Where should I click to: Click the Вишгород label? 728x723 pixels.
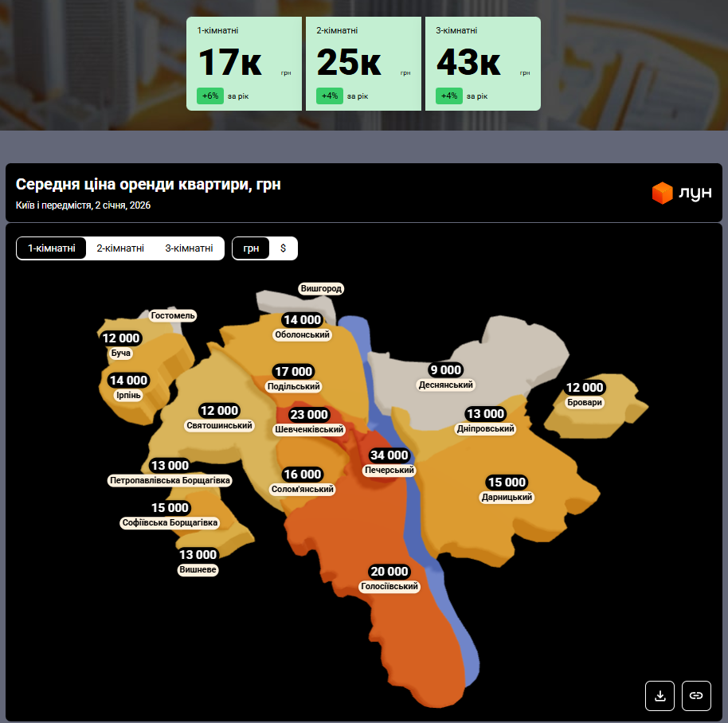(322, 288)
